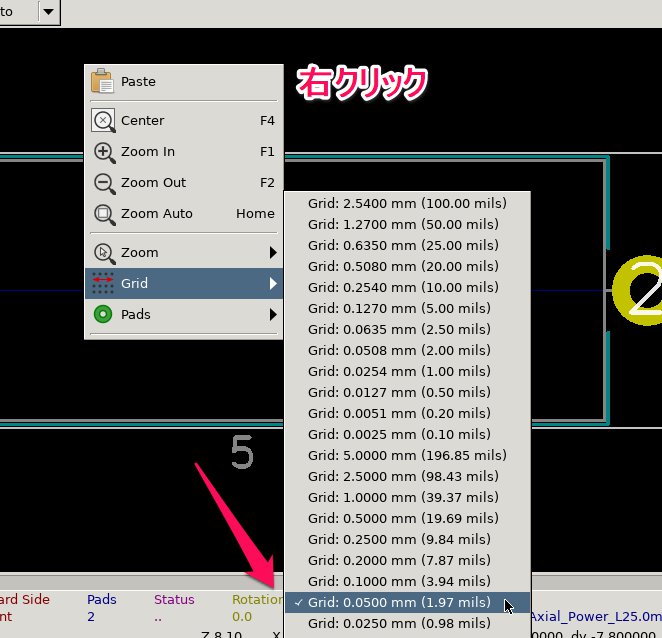
Task: Pick Grid 0.0250 mm (0.98 mils)
Action: pyautogui.click(x=399, y=624)
